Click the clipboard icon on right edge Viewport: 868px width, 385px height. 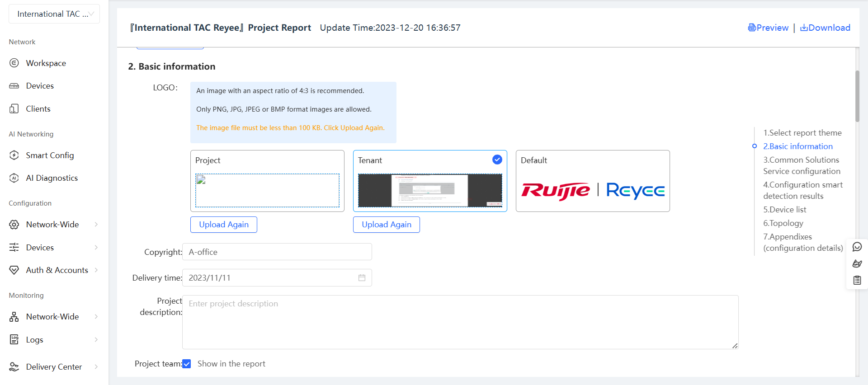857,280
